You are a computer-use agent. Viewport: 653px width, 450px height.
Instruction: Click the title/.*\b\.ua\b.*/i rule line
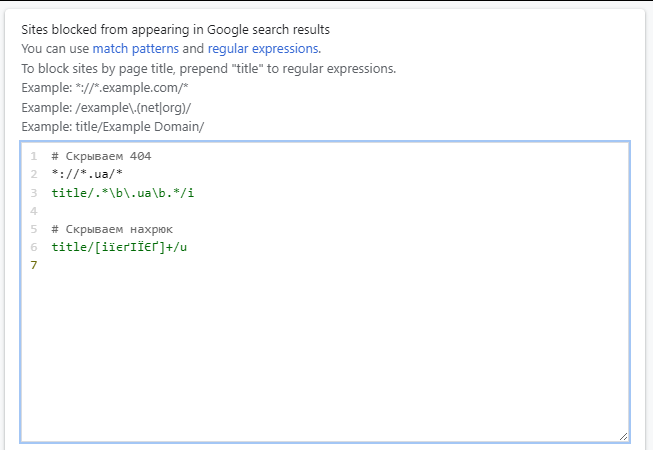[x=122, y=192]
